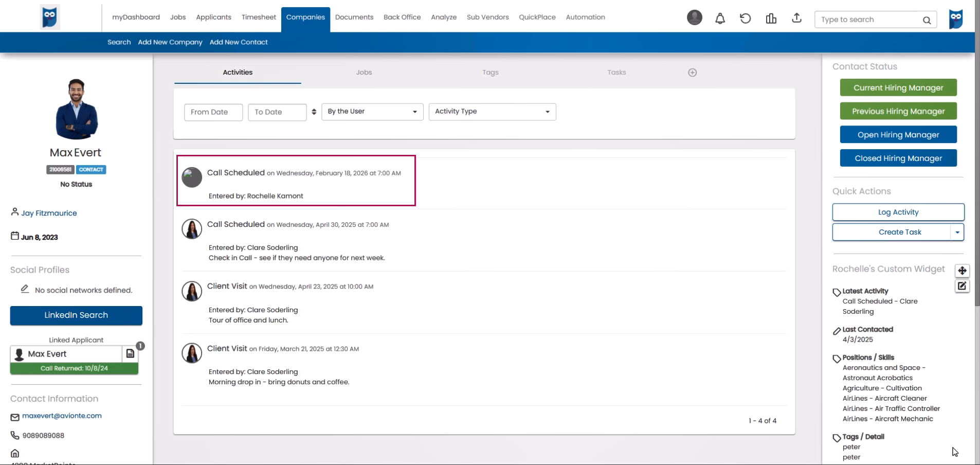Set status to Closed Hiring Manager
Viewport: 980px width, 465px height.
point(898,158)
